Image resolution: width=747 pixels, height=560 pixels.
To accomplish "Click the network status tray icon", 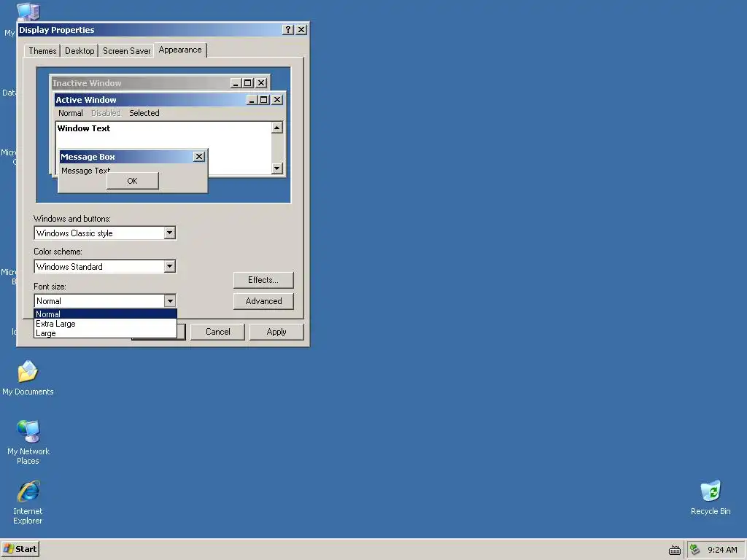I will pyautogui.click(x=695, y=550).
